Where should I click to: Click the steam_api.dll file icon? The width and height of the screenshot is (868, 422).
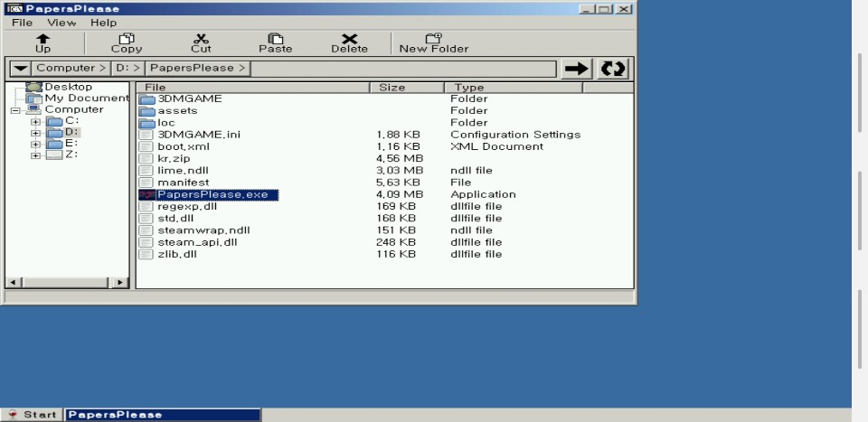click(x=146, y=242)
